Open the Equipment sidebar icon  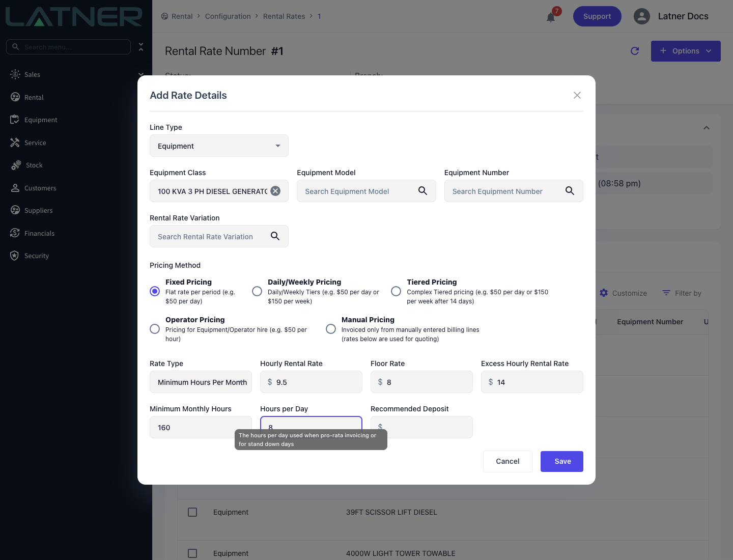coord(15,120)
